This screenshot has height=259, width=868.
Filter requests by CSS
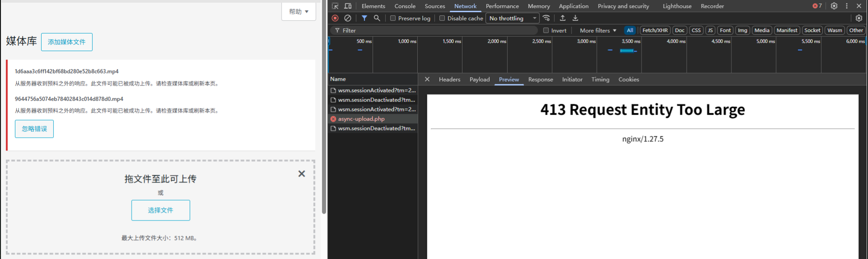point(696,30)
